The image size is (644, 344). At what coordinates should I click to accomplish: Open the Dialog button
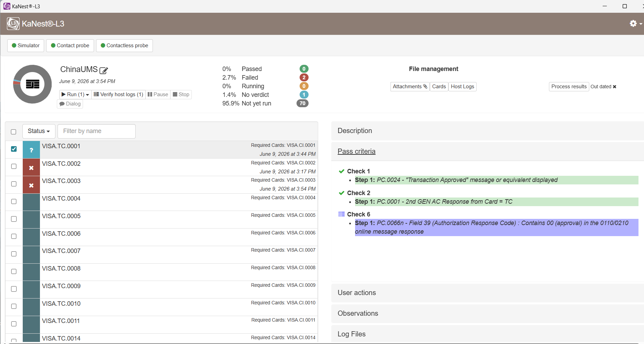pyautogui.click(x=70, y=104)
